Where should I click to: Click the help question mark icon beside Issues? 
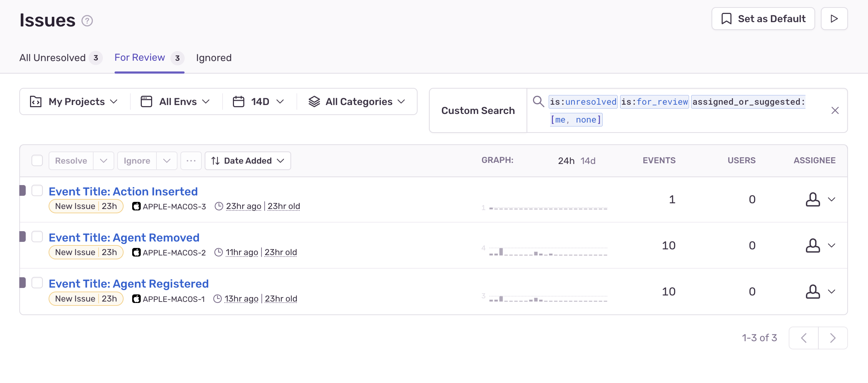coord(87,21)
